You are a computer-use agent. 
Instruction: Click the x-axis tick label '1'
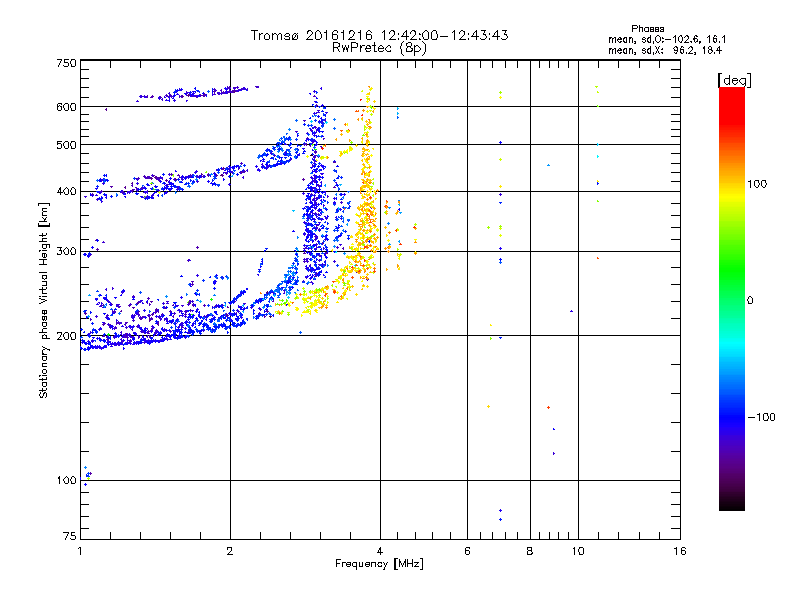tap(80, 551)
